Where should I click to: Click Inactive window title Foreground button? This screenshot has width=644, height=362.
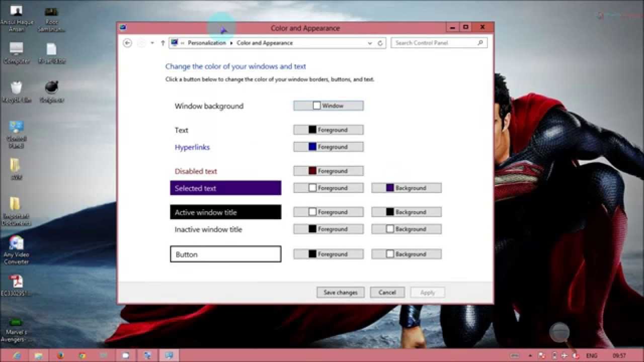328,229
